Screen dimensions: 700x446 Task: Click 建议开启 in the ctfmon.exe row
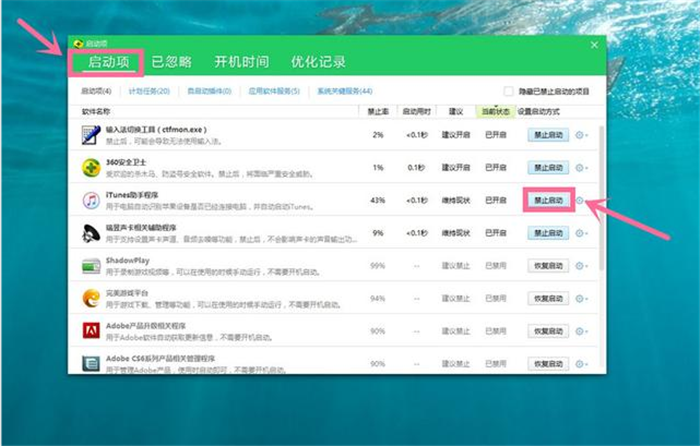point(456,135)
